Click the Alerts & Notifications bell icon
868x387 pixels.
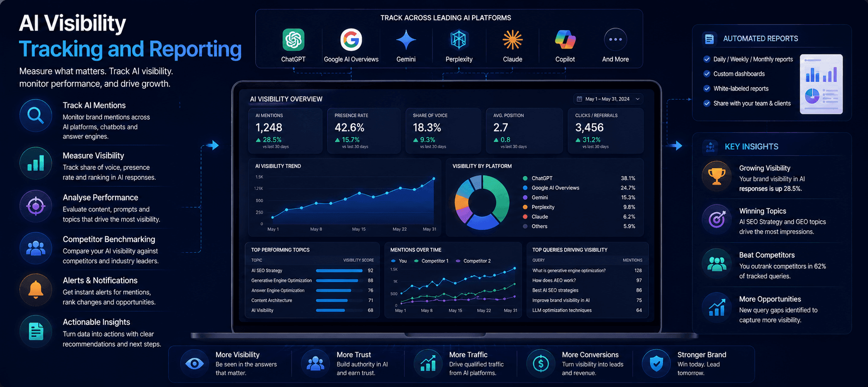tap(36, 289)
